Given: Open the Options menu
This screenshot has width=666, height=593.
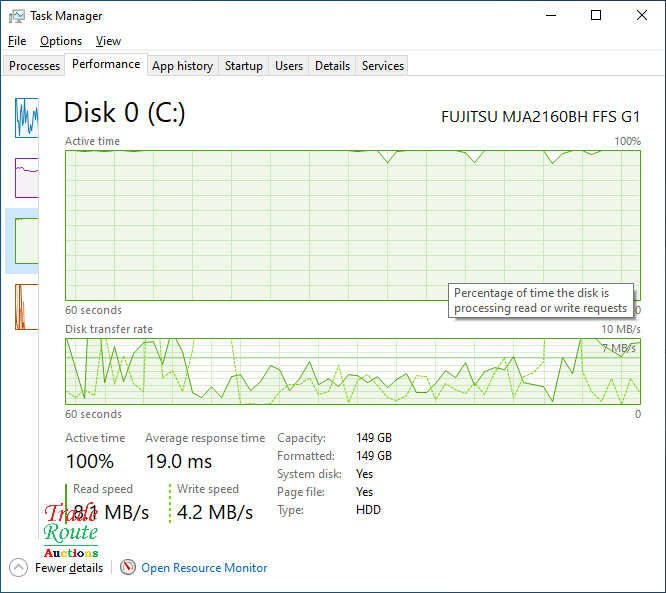Looking at the screenshot, I should tap(61, 41).
